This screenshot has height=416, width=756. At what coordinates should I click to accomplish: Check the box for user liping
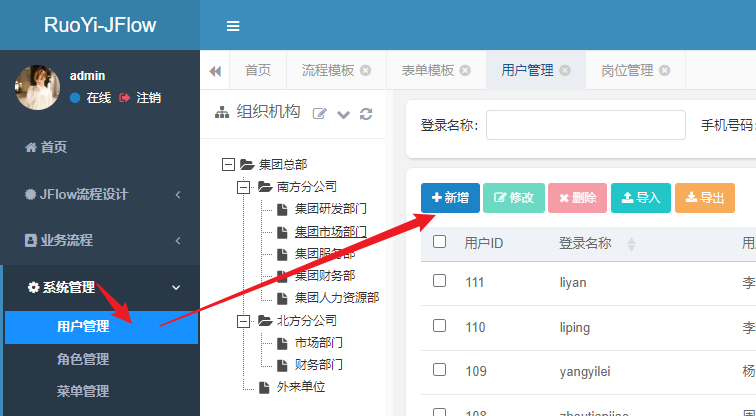pos(439,326)
